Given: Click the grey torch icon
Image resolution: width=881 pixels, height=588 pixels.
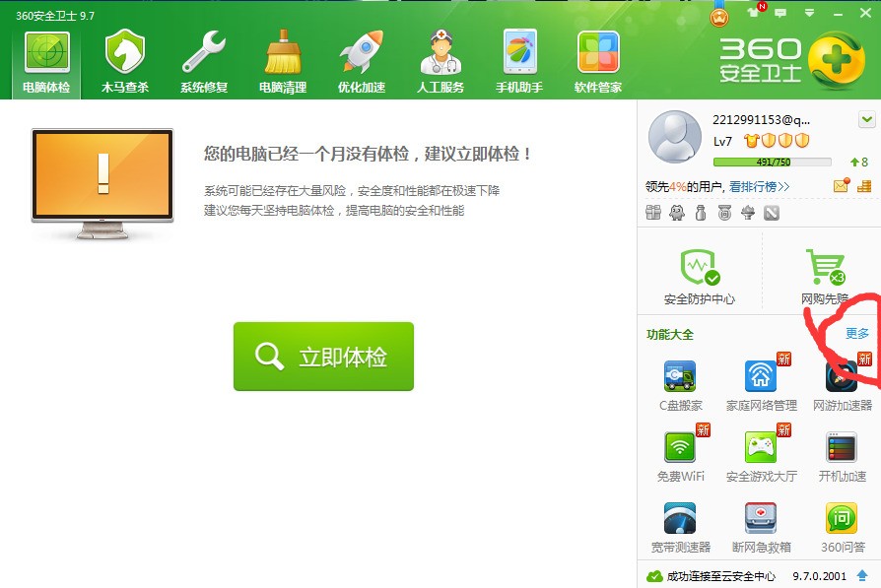Looking at the screenshot, I should (748, 213).
